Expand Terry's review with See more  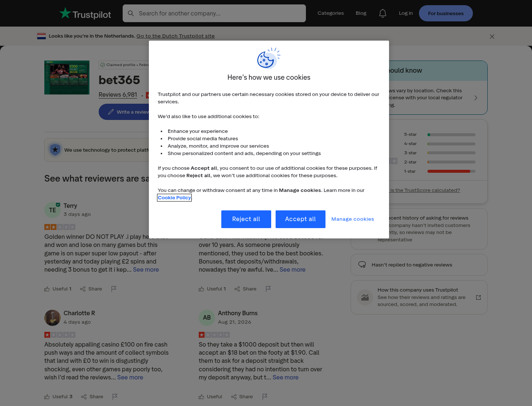[x=146, y=270]
